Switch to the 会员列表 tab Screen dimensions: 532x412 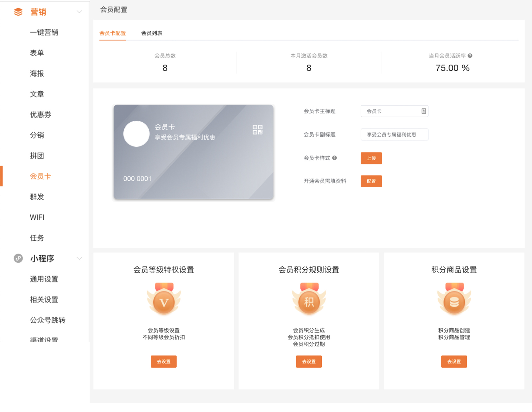click(x=152, y=33)
